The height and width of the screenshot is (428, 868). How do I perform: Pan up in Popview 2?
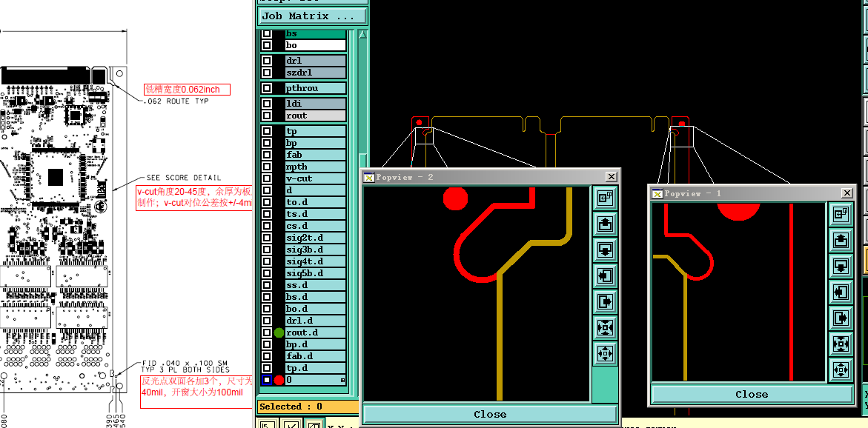[605, 224]
